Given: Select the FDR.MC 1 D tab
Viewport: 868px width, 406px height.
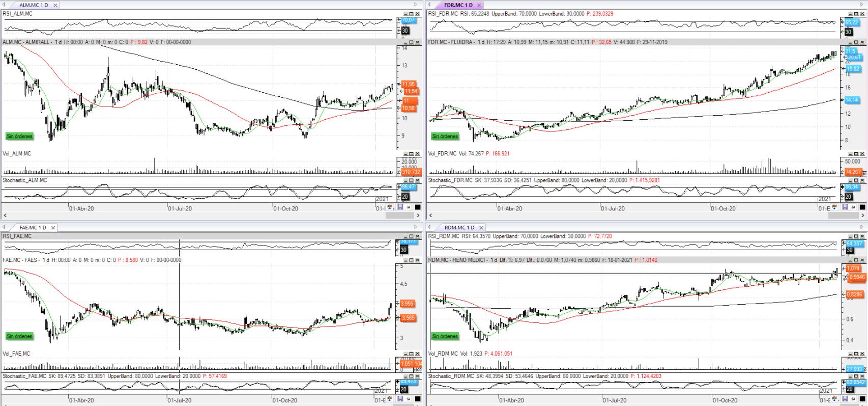Looking at the screenshot, I should coord(458,5).
